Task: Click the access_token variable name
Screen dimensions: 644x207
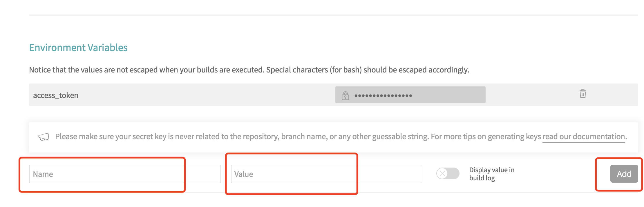Action: (56, 95)
